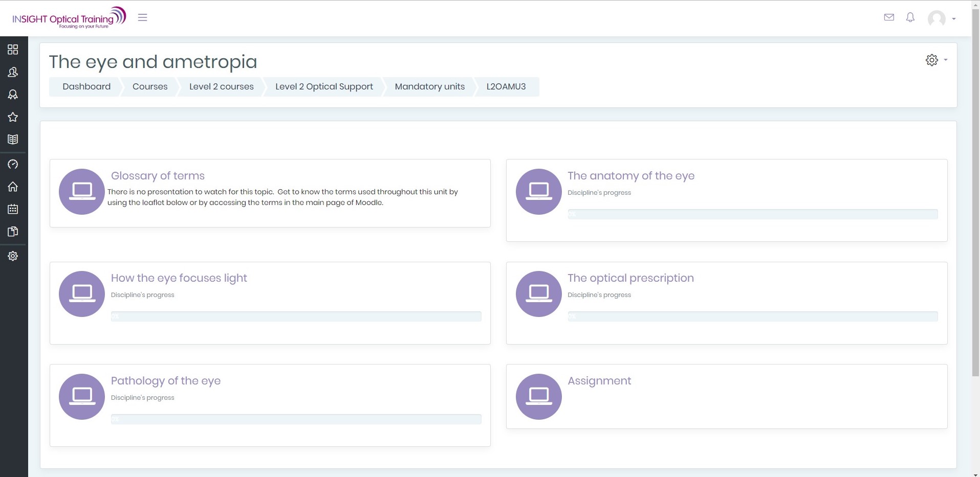Image resolution: width=980 pixels, height=477 pixels.
Task: Open the course settings gear dropdown
Action: (936, 60)
